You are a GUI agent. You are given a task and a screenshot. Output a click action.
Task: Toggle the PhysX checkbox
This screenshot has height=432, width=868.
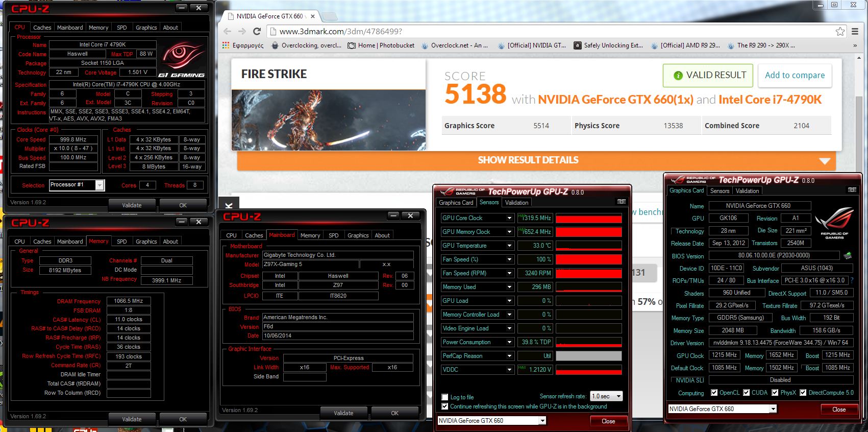pos(775,393)
